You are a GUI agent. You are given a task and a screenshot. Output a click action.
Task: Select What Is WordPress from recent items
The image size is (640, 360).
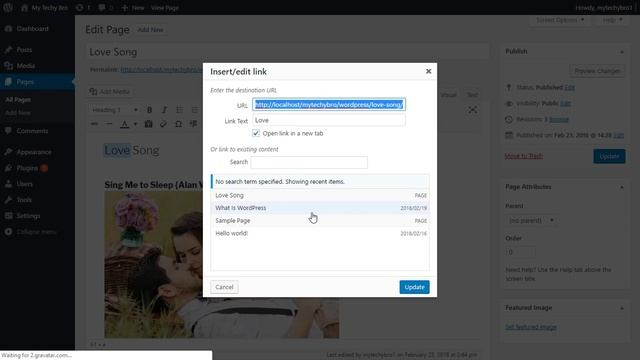(320, 208)
